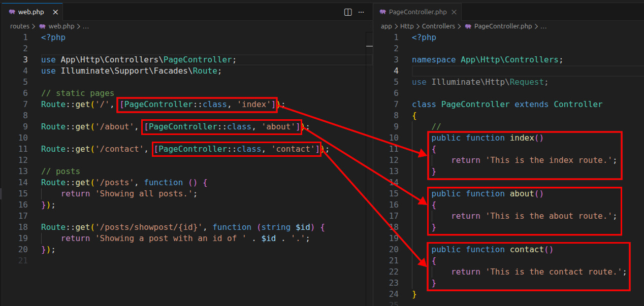Close the web.php editor tab
644x306 pixels.
(55, 12)
